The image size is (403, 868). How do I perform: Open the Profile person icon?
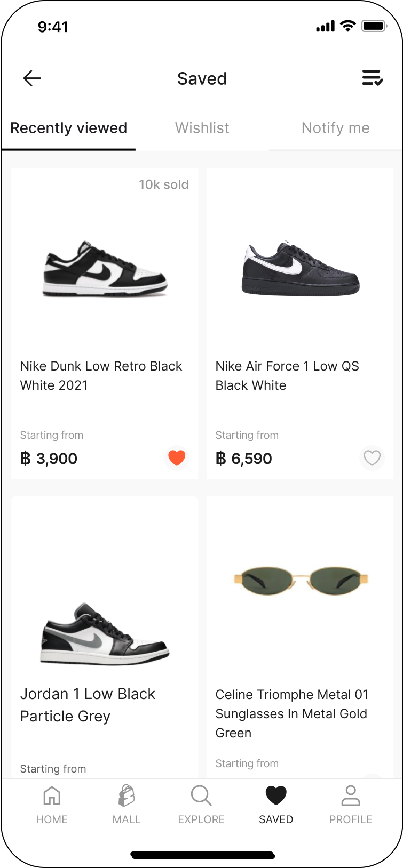(351, 796)
